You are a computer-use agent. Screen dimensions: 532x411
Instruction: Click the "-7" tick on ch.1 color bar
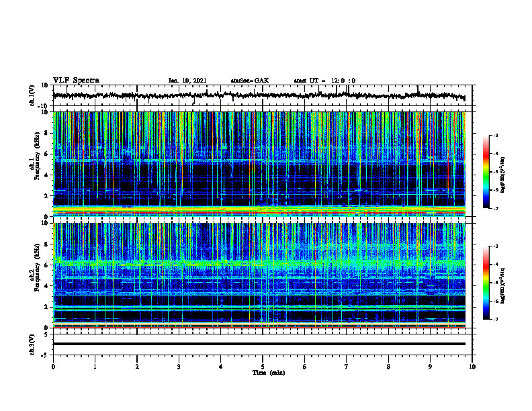pos(496,208)
